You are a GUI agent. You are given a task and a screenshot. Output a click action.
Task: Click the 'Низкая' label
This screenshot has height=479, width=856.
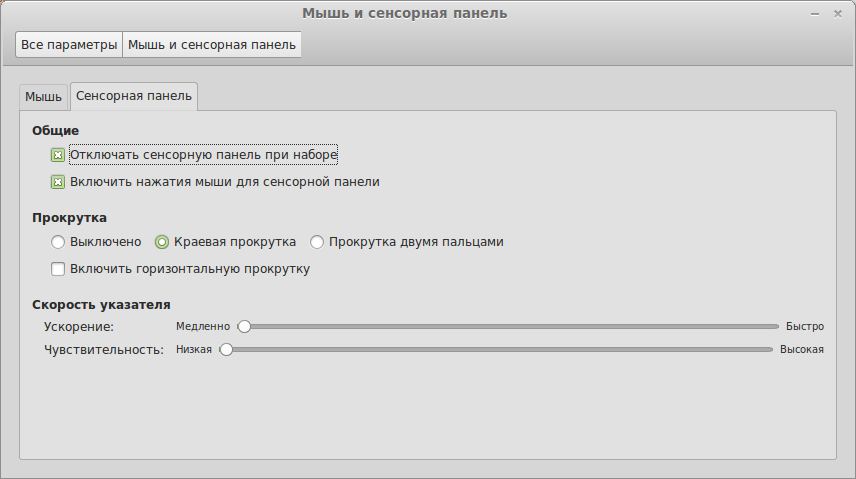point(194,350)
